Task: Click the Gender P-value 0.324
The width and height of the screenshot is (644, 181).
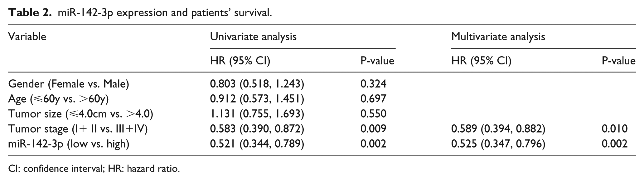Action: [x=373, y=84]
